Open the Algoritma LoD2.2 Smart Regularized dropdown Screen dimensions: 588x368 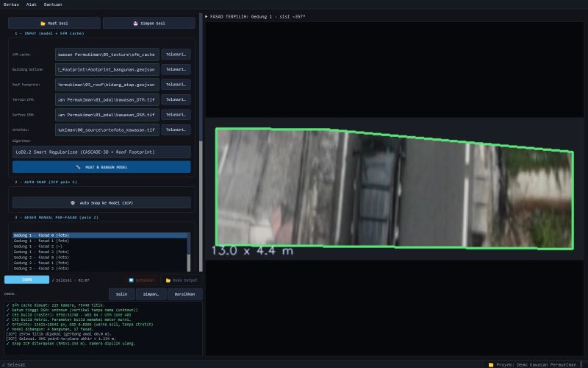click(101, 152)
